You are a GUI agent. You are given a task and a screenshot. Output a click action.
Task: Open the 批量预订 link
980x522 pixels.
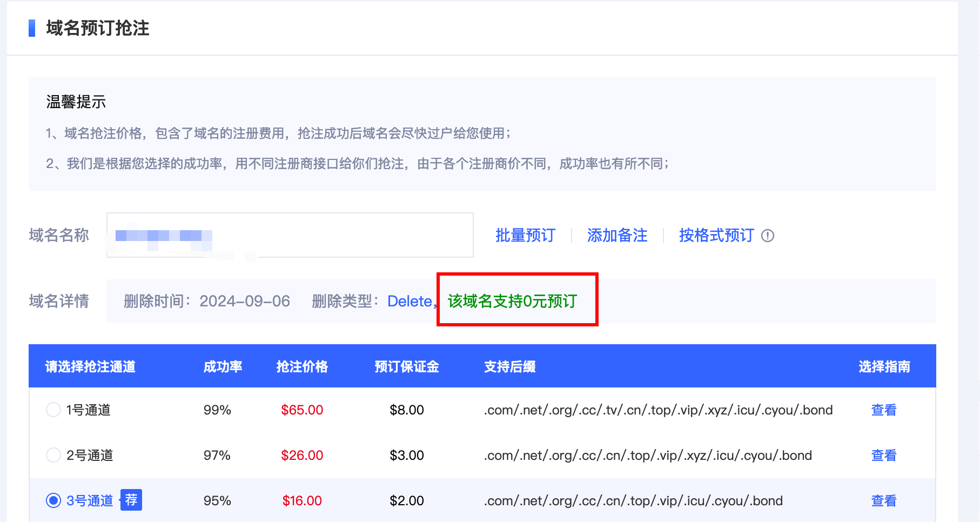[x=525, y=236]
